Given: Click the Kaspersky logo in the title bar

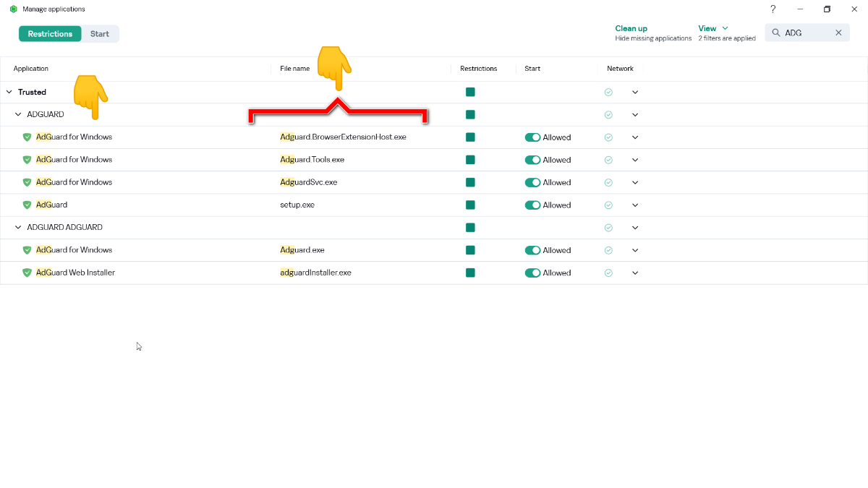Looking at the screenshot, I should (13, 9).
